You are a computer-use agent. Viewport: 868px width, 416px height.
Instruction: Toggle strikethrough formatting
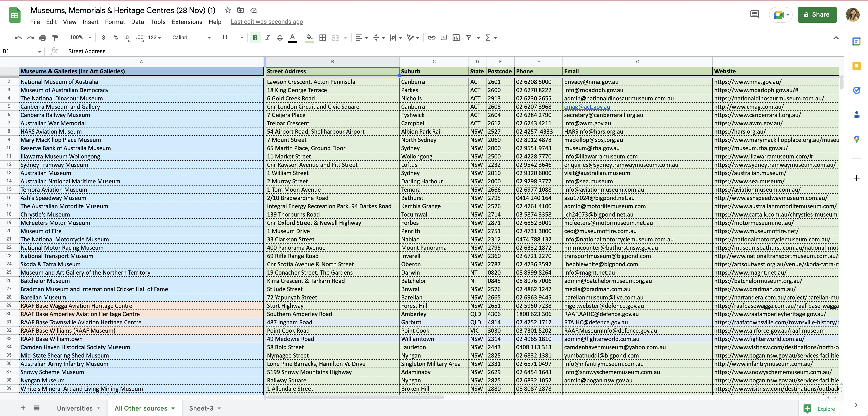click(x=280, y=38)
